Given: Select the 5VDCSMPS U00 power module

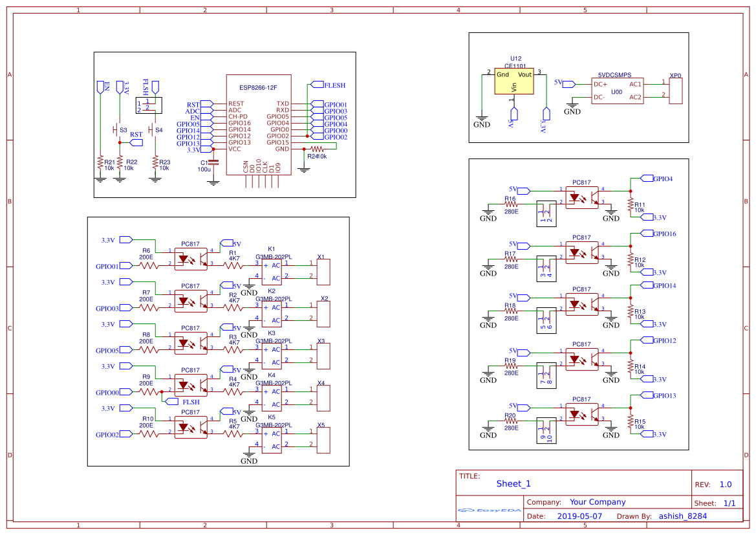Looking at the screenshot, I should coord(618,91).
